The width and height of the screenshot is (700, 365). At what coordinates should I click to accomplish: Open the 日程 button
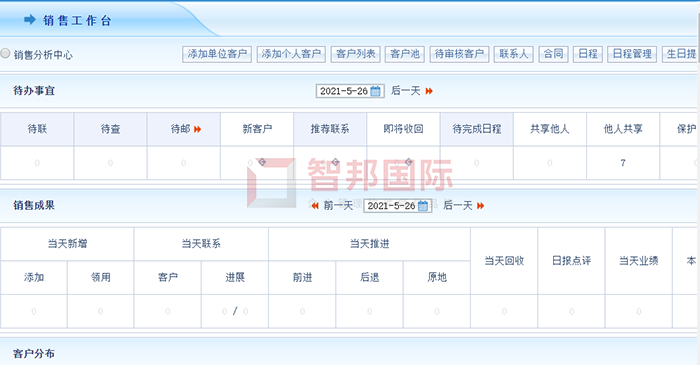[x=588, y=54]
